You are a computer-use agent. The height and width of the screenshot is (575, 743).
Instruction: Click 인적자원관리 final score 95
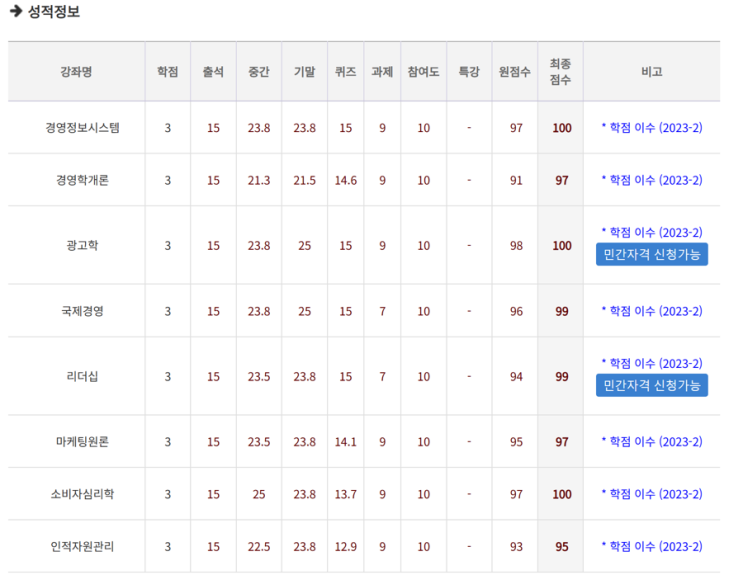(562, 547)
